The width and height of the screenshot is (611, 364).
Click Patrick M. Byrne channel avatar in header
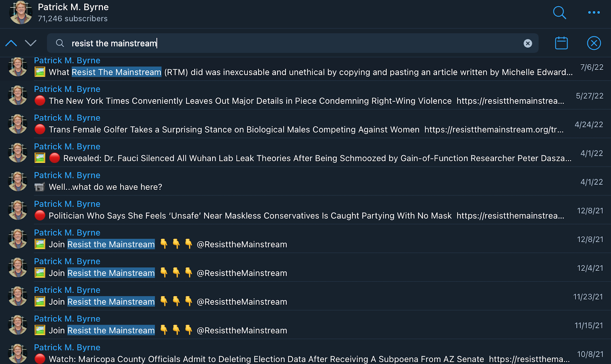(21, 13)
